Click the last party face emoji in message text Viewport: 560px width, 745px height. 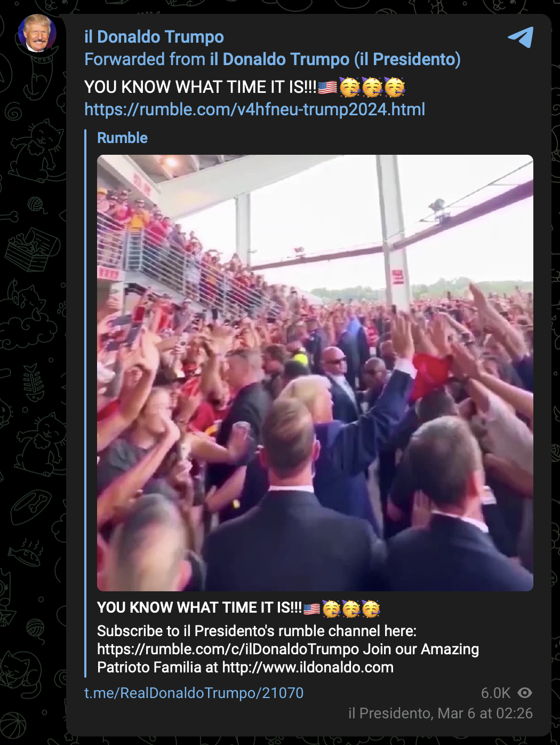(395, 87)
